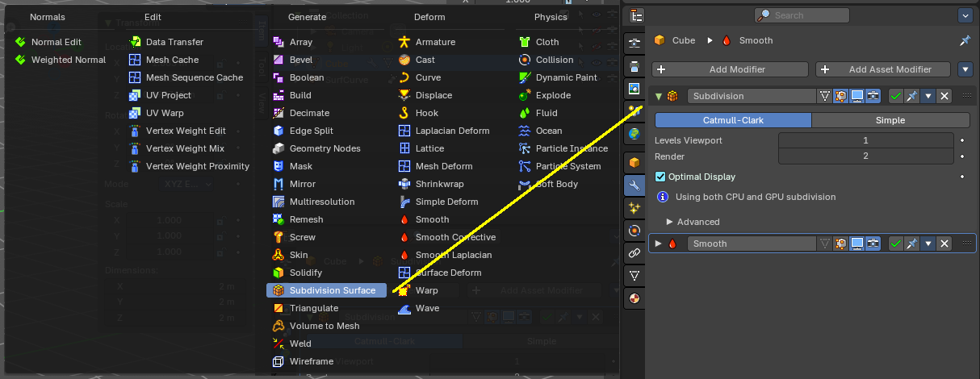Collapse the Subdivision modifier panel
Image resolution: width=980 pixels, height=379 pixels.
659,96
